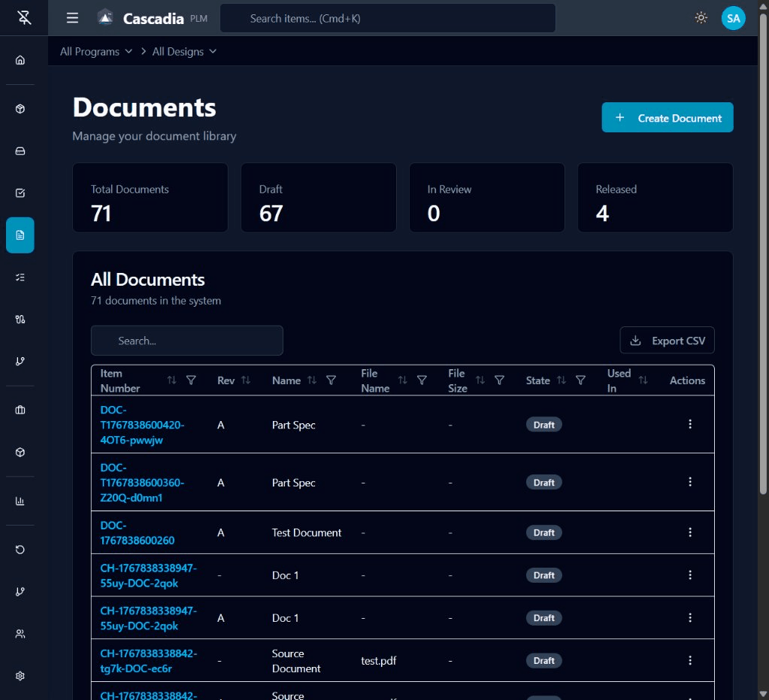Select the users icon in the sidebar
Screen dimensions: 769x700
tap(20, 634)
